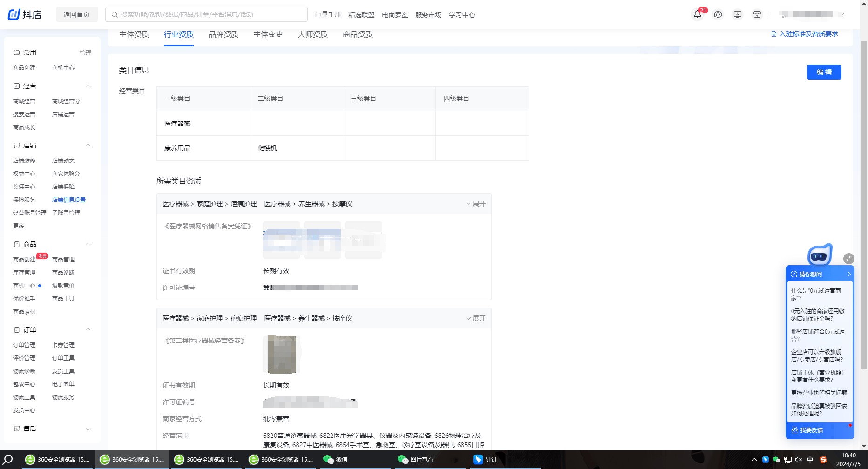Viewport: 868px width, 469px height.
Task: Collapse the 经营 sidebar section
Action: 88,86
